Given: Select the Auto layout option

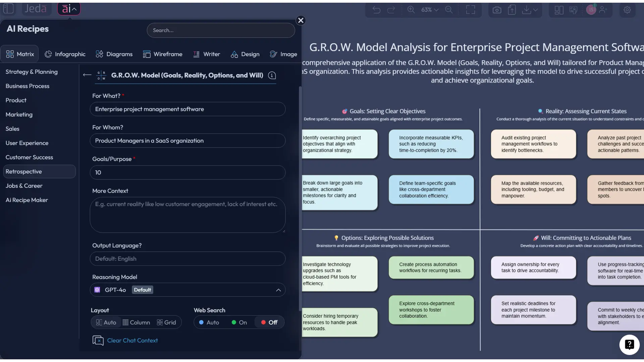Looking at the screenshot, I should tap(106, 322).
